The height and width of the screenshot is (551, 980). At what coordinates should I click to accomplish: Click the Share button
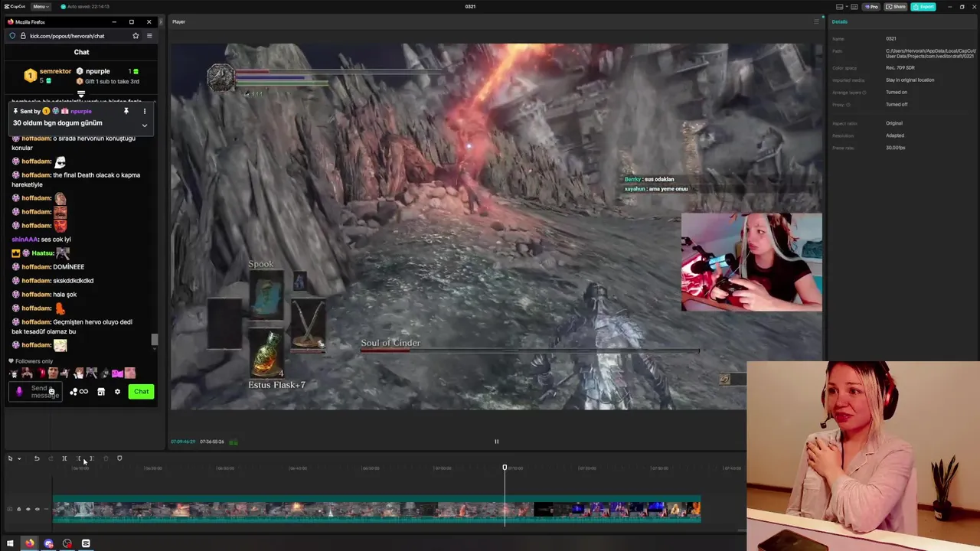pyautogui.click(x=897, y=6)
